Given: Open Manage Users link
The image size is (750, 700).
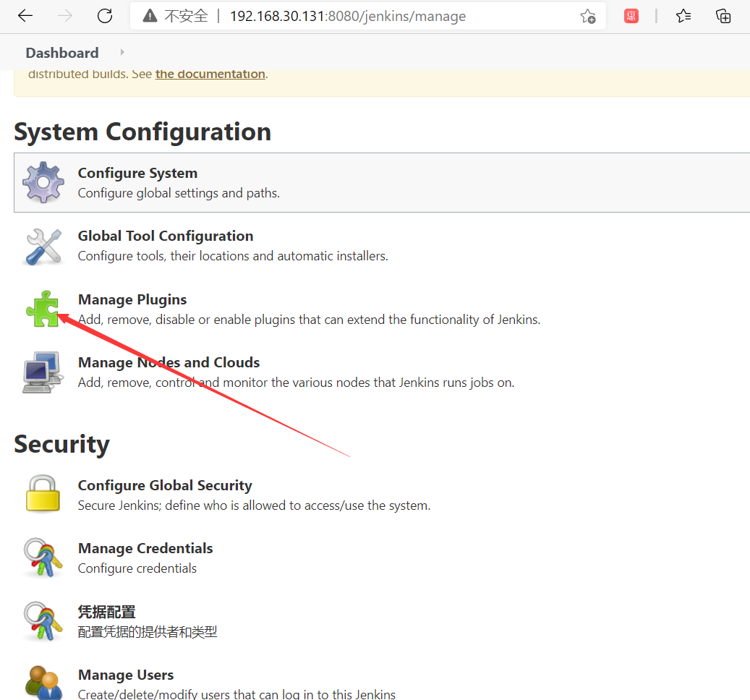Looking at the screenshot, I should [126, 675].
